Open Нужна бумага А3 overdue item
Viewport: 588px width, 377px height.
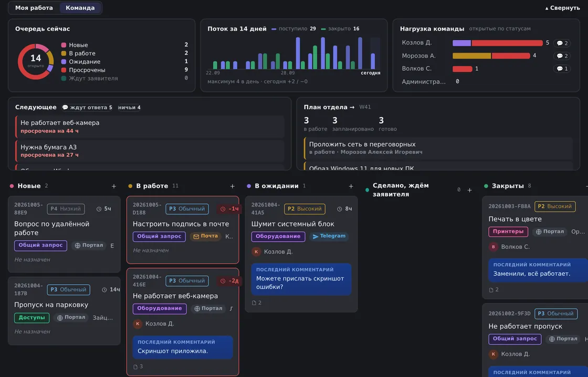[x=150, y=150]
